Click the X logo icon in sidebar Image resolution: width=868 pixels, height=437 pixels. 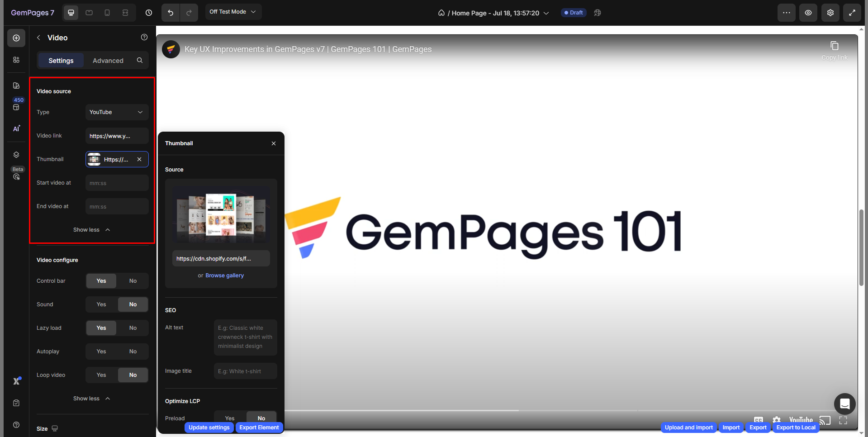(17, 381)
